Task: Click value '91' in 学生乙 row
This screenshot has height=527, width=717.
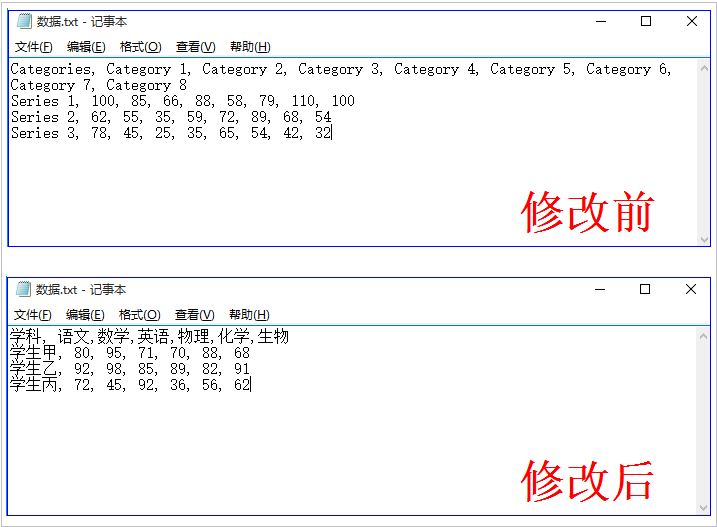Action: point(242,369)
